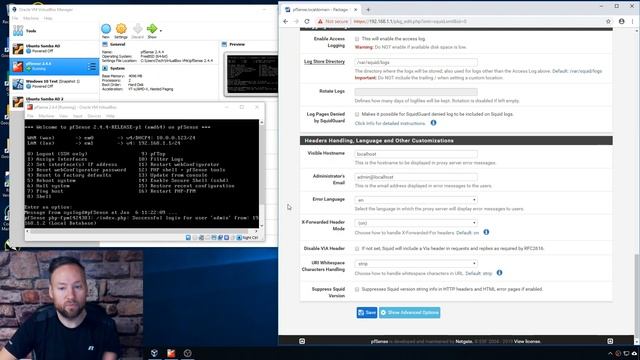
Task: Toggle Log Pages Denied by SquidGuard checkbox
Action: (x=357, y=114)
